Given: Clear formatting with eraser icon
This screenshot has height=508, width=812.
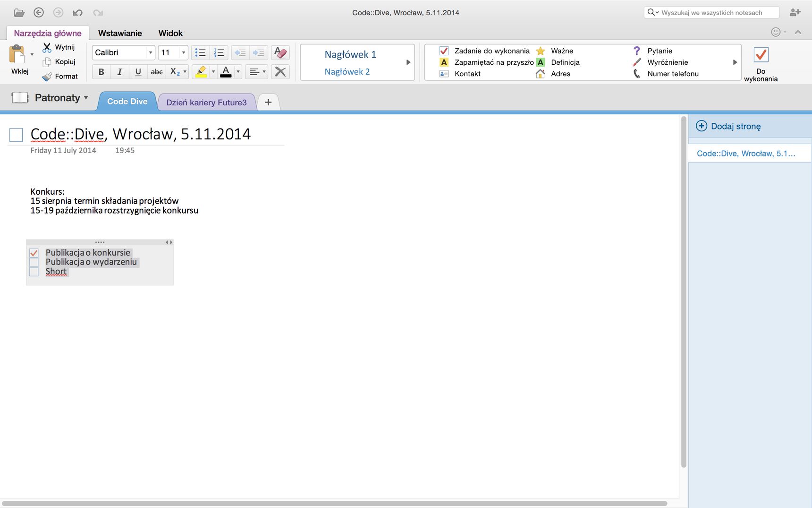Looking at the screenshot, I should 280,52.
